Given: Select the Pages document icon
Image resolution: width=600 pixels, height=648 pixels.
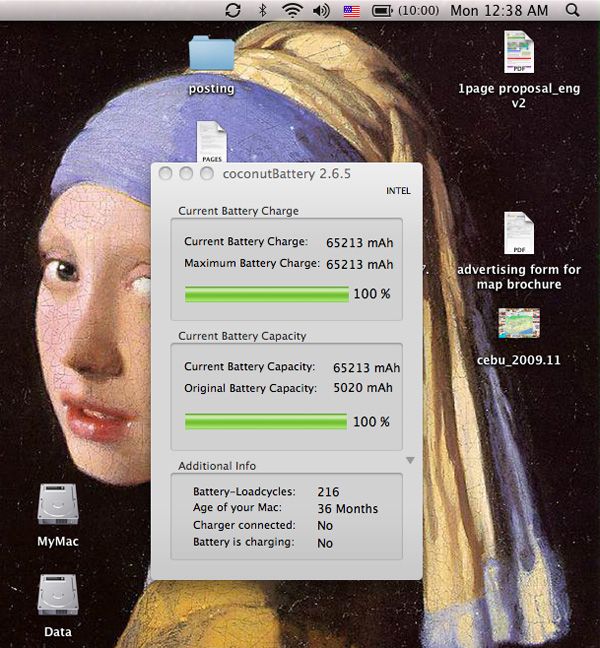Looking at the screenshot, I should coord(212,141).
